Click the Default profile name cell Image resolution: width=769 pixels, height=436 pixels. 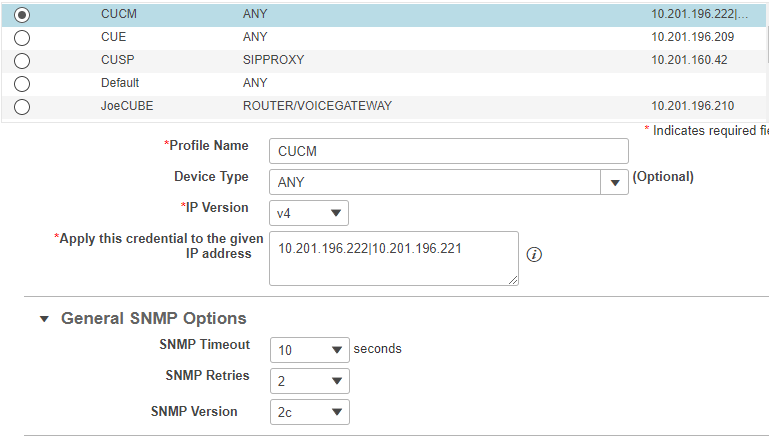tap(120, 83)
